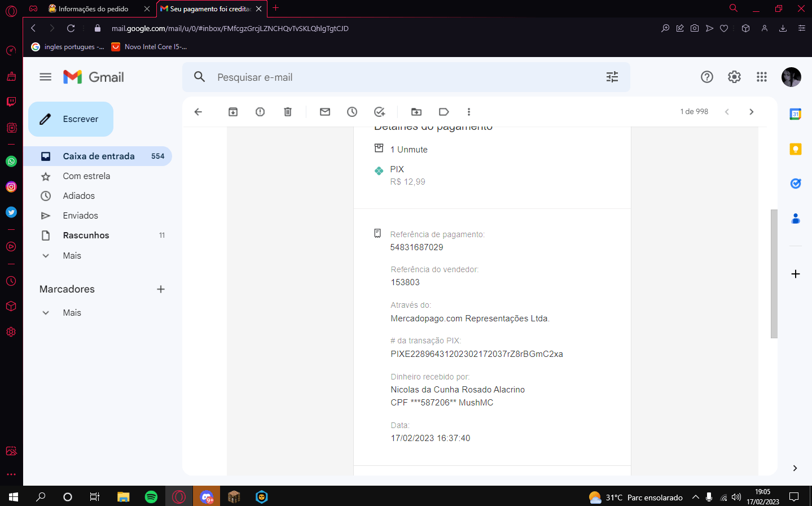Open Twitch icon in Opera sidebar
The image size is (812, 506).
[11, 102]
